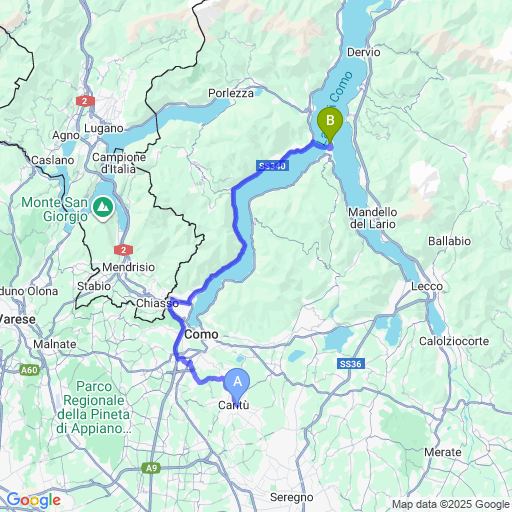Click the red route 2 shield near Mendrisio

pyautogui.click(x=124, y=250)
